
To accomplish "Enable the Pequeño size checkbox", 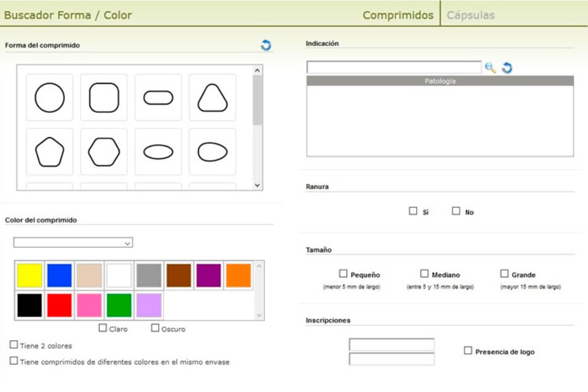I will pos(343,273).
